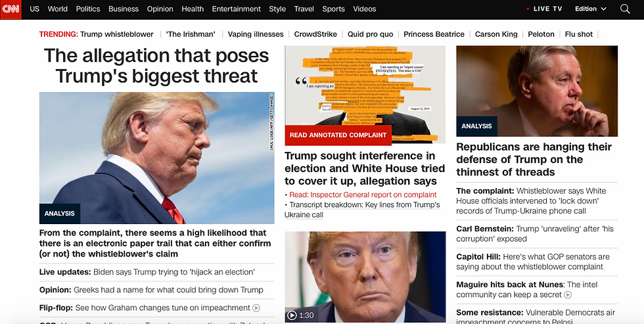The image size is (644, 324).
Task: Open the Politics menu section
Action: tap(88, 9)
